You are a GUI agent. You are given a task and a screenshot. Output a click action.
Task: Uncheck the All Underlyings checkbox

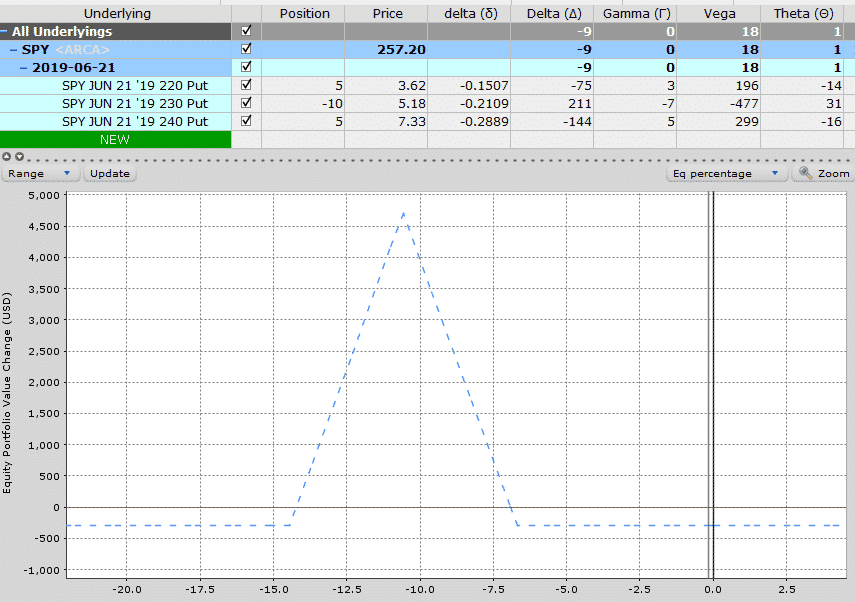(246, 31)
